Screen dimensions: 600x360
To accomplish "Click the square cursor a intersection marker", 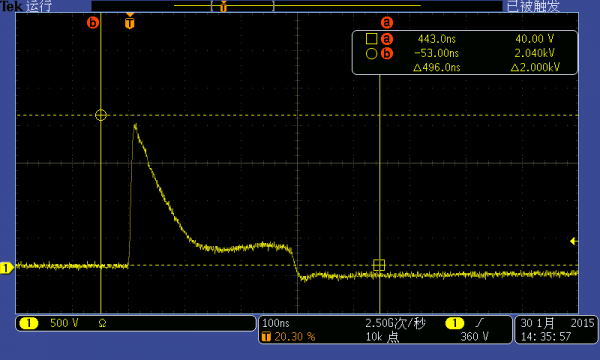I will (x=379, y=265).
